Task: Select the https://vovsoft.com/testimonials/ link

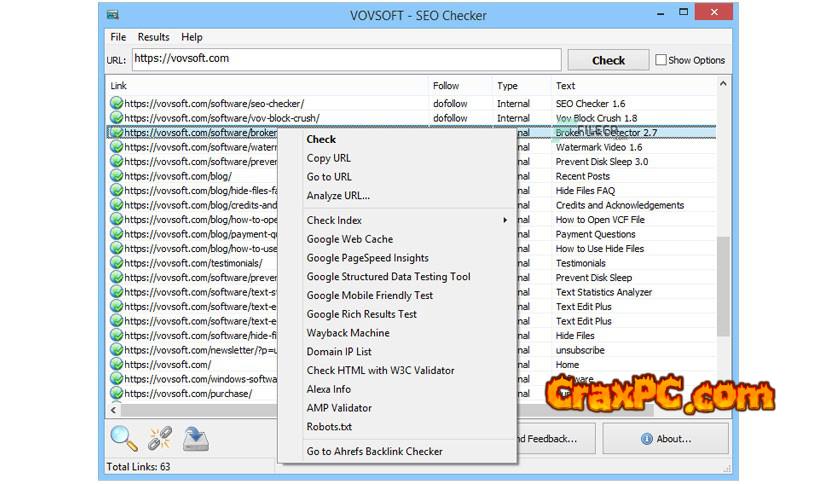Action: click(x=193, y=263)
